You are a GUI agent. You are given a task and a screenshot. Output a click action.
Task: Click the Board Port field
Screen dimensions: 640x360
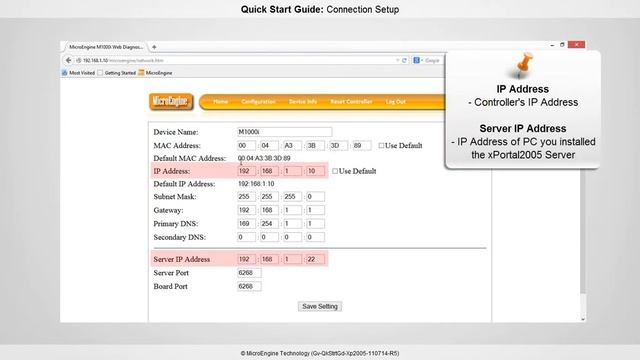pos(249,287)
